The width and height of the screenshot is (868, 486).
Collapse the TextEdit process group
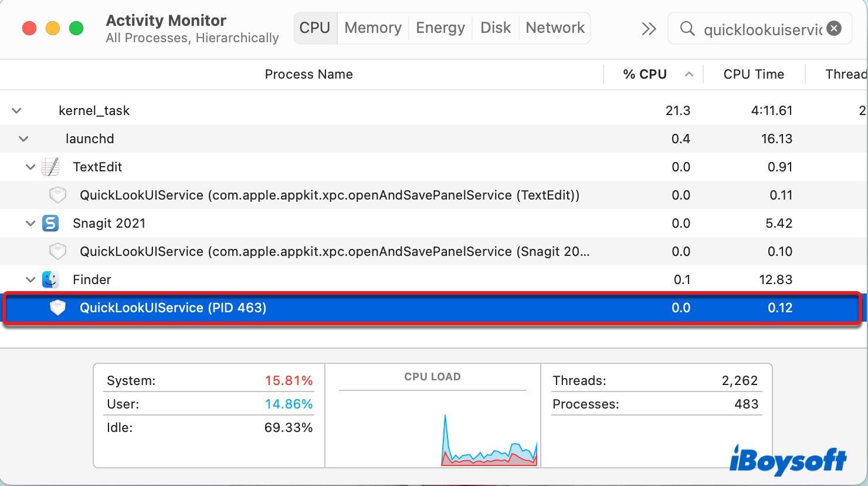30,167
